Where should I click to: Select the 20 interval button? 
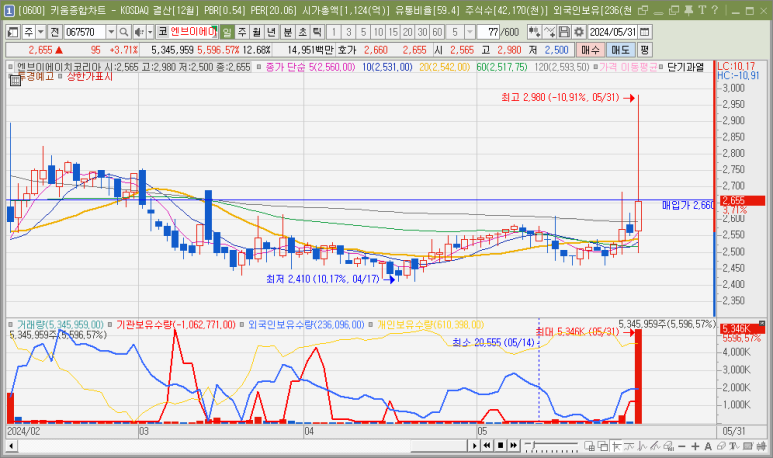tap(408, 33)
